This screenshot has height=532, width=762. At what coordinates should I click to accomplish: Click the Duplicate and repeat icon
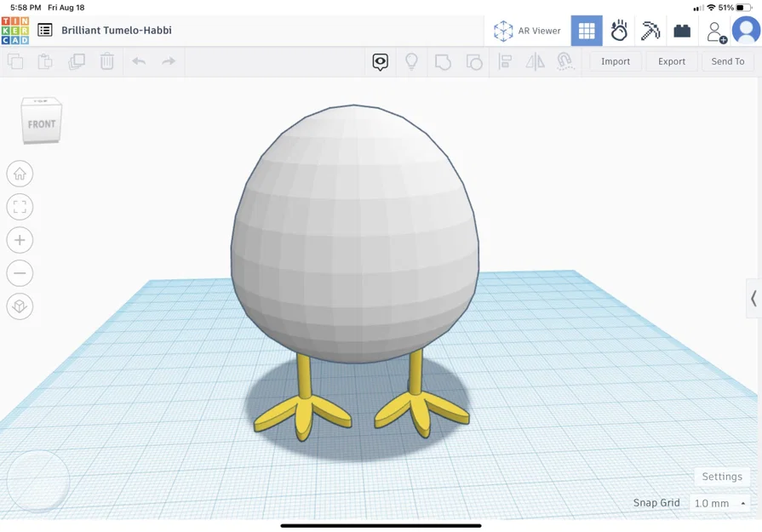point(77,61)
